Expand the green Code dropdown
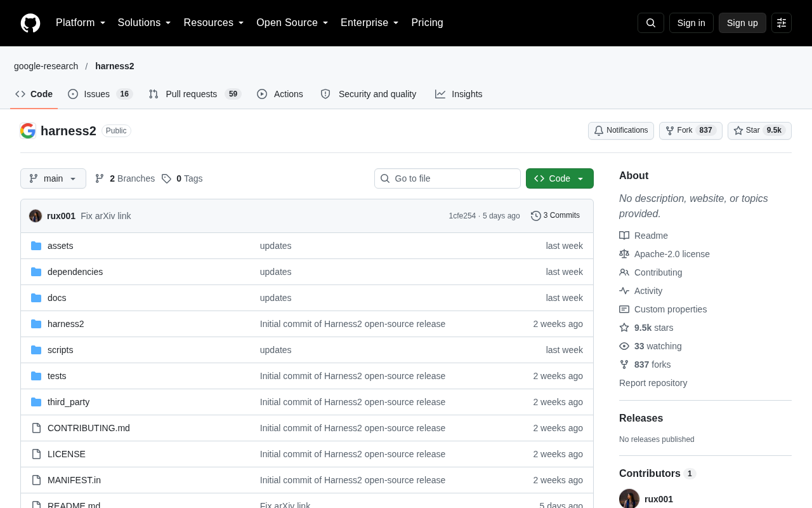Viewport: 812px width, 508px height. click(x=560, y=178)
